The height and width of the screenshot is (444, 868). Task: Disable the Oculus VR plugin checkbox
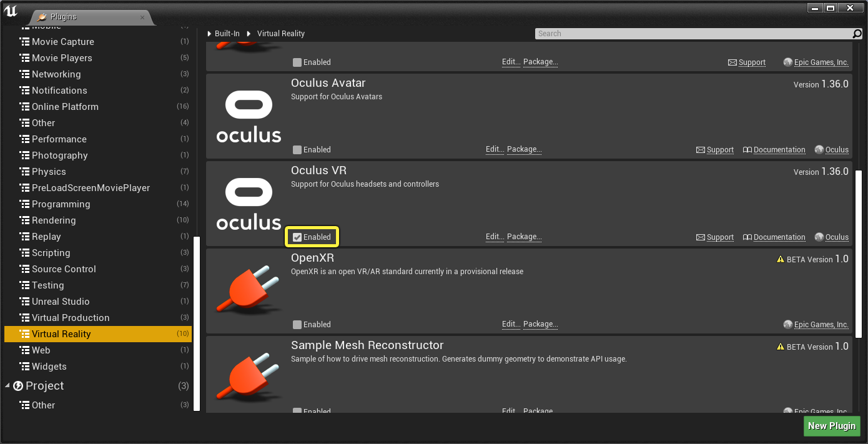tap(297, 237)
